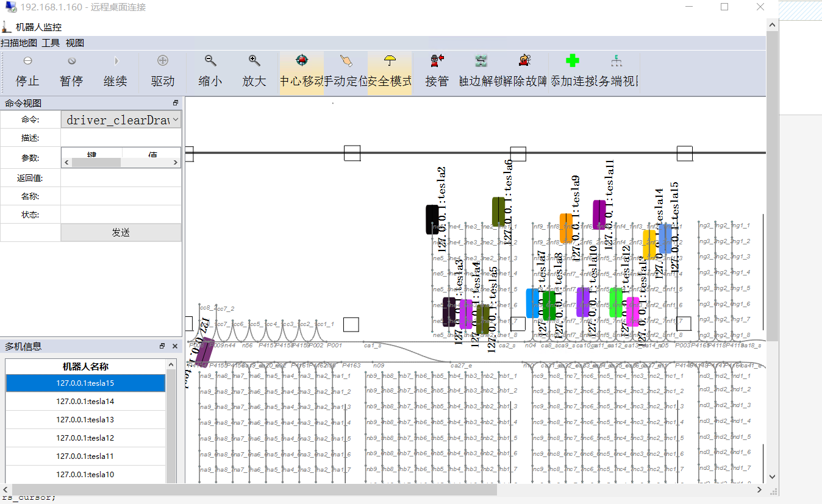Image resolution: width=822 pixels, height=504 pixels.
Task: Click the 停止 (Stop) toolbar icon
Action: tap(27, 61)
